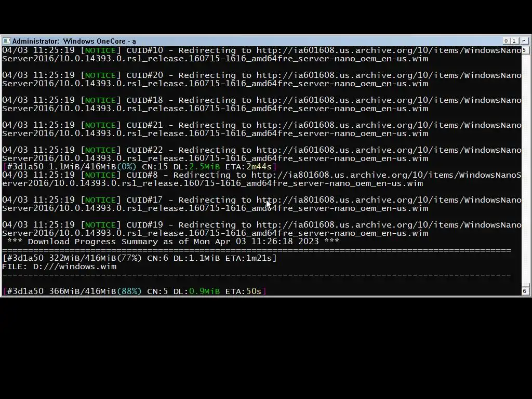Click the green 'DL:0.9MiB' speed value

click(x=196, y=291)
